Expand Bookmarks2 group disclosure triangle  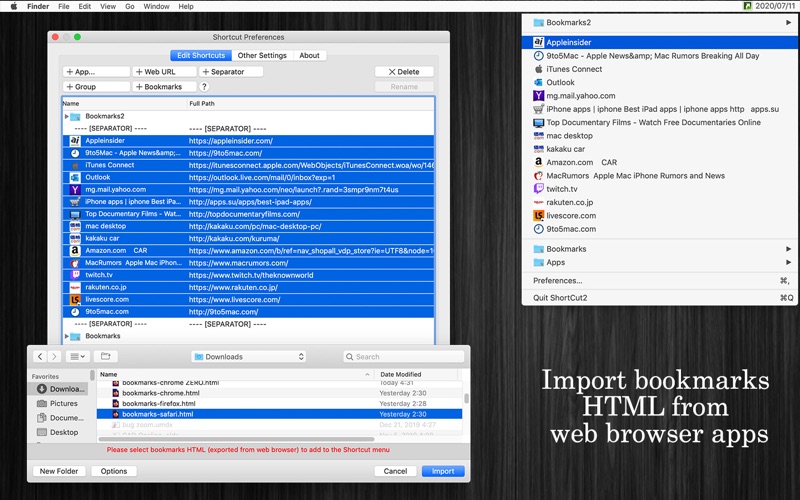point(66,116)
